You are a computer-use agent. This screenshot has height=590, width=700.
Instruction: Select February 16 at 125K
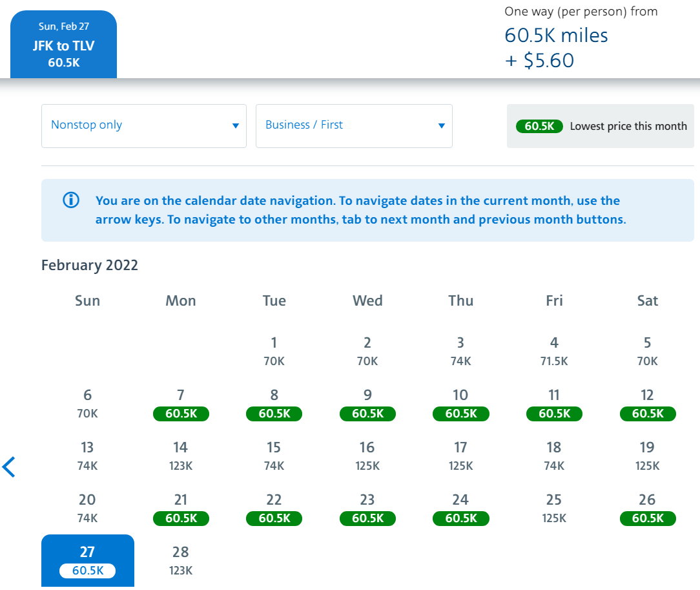pyautogui.click(x=367, y=456)
